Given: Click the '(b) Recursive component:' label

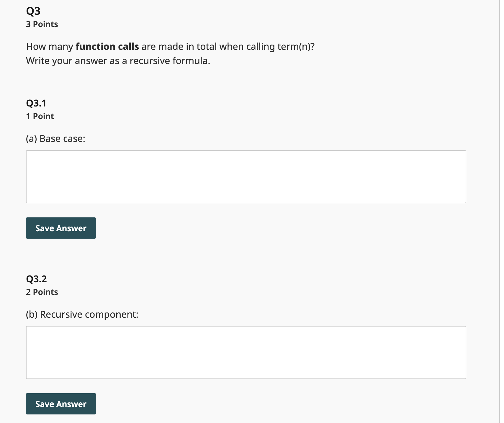Looking at the screenshot, I should pyautogui.click(x=82, y=314).
